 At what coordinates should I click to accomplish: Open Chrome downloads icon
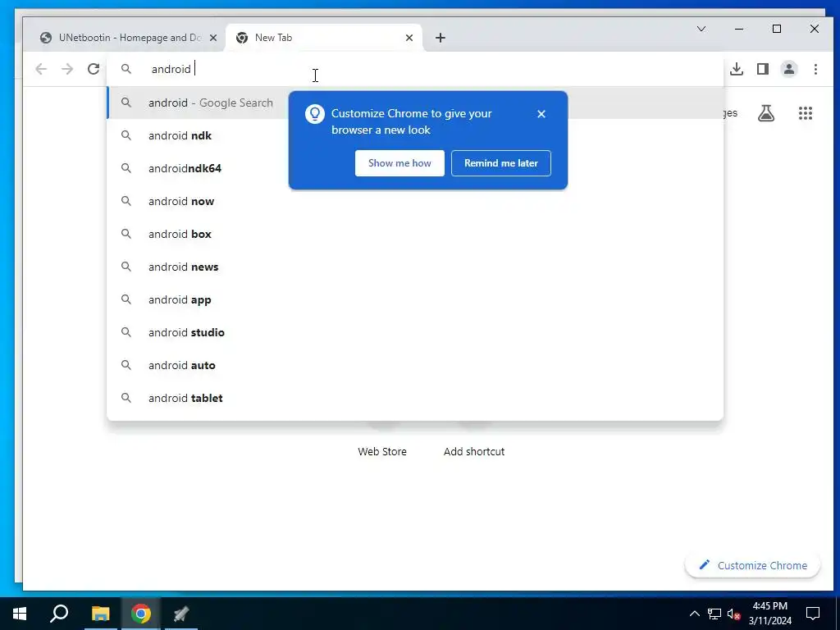[x=737, y=69]
